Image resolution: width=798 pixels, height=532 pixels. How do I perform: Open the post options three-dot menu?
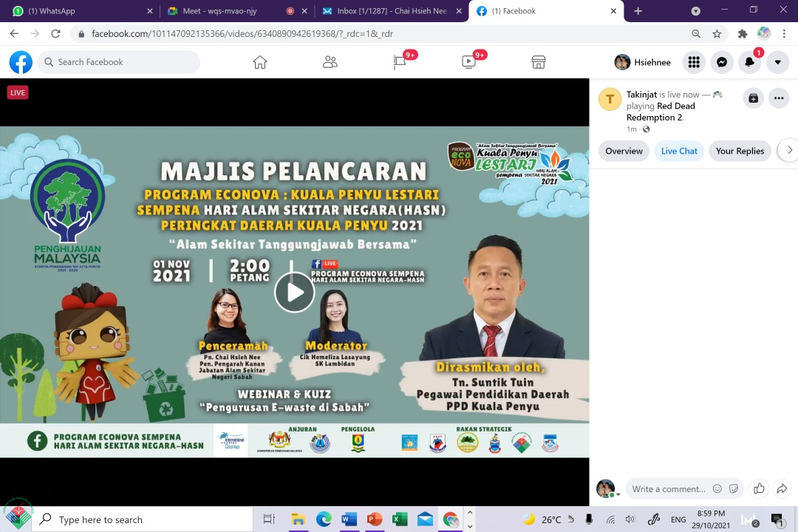pos(779,98)
